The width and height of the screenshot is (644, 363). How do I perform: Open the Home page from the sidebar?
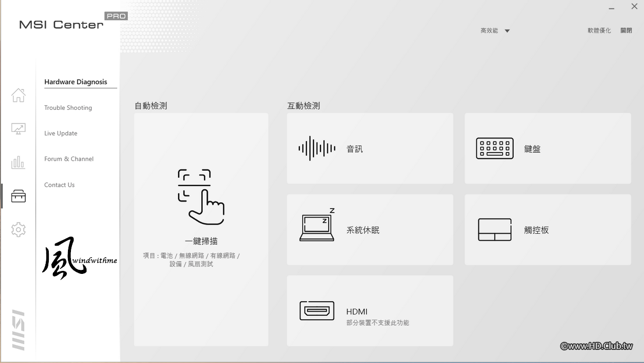[18, 95]
